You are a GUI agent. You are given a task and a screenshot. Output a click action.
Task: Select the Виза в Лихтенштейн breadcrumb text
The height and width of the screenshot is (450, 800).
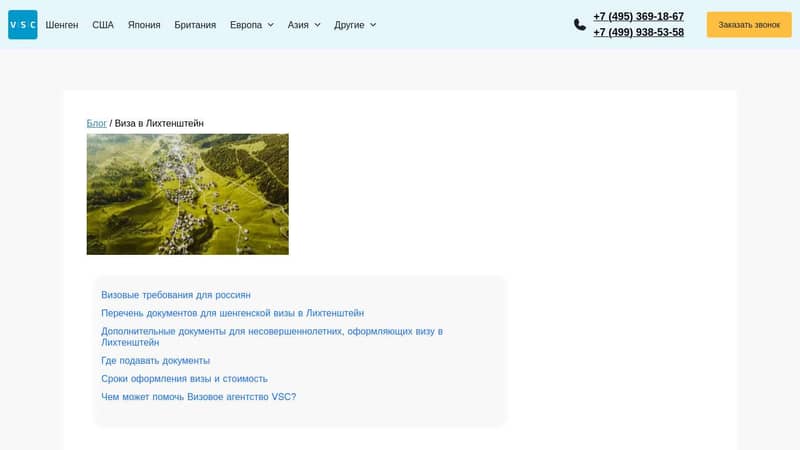pos(159,123)
